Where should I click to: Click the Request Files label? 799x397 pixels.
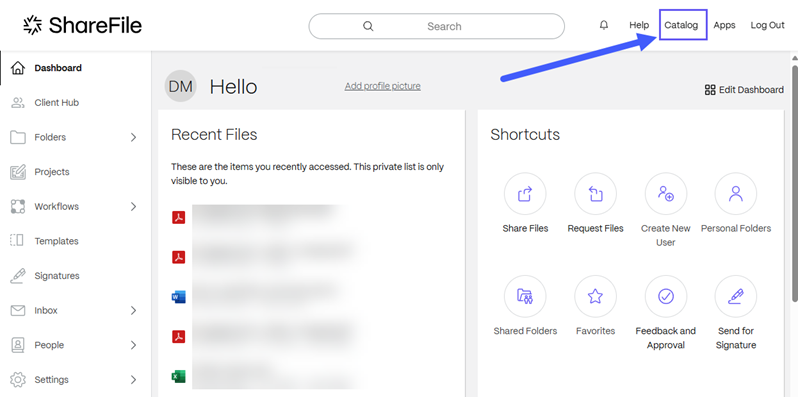596,228
